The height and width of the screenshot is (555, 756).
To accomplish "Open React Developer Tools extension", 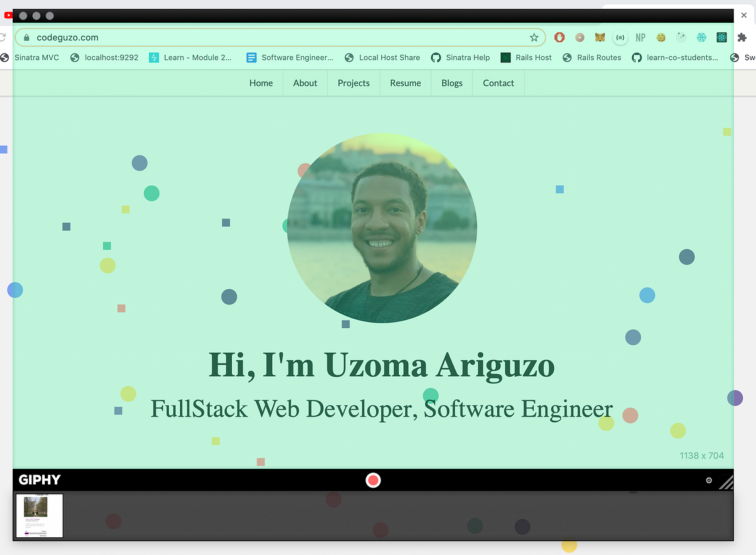I will coord(721,37).
